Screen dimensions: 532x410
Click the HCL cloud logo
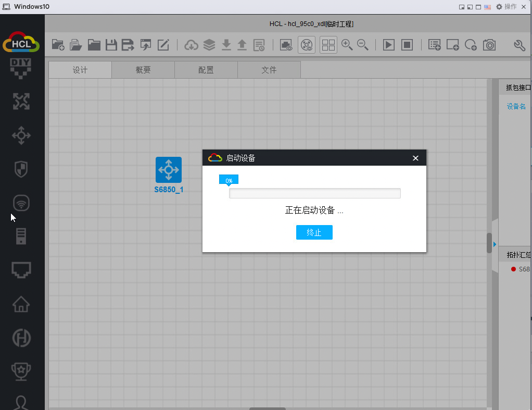pos(21,42)
